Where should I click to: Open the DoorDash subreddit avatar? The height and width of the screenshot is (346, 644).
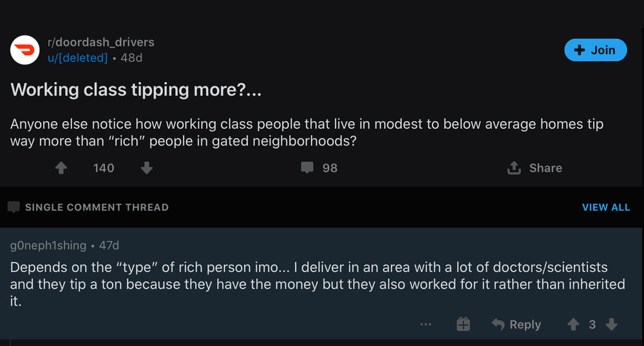(25, 50)
